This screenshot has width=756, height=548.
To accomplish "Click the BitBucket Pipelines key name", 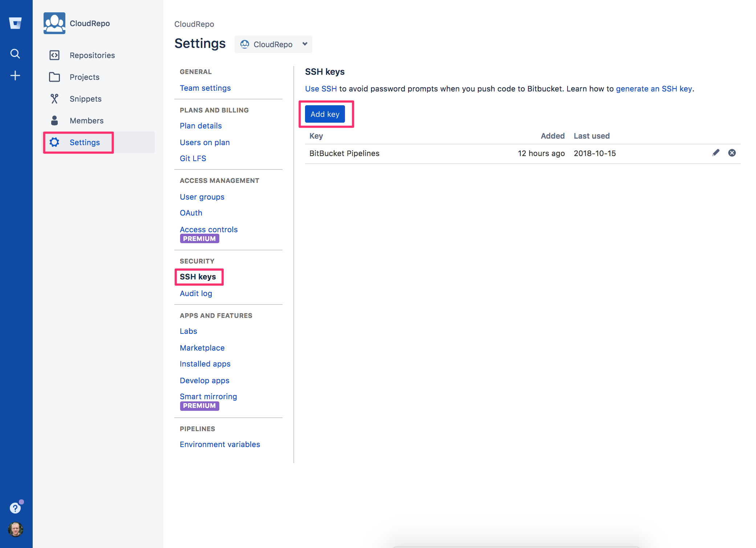I will [x=344, y=153].
